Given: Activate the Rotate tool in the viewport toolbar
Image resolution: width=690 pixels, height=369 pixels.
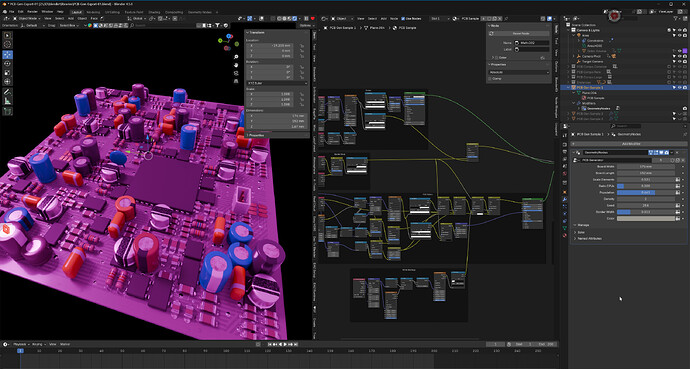Looking at the screenshot, I should (8, 64).
